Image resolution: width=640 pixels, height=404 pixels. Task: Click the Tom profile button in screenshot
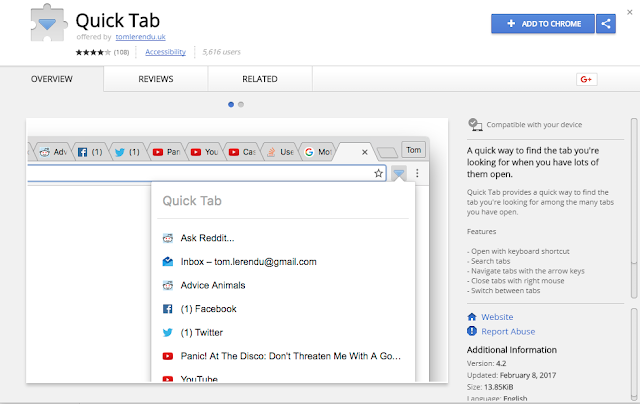(x=413, y=150)
